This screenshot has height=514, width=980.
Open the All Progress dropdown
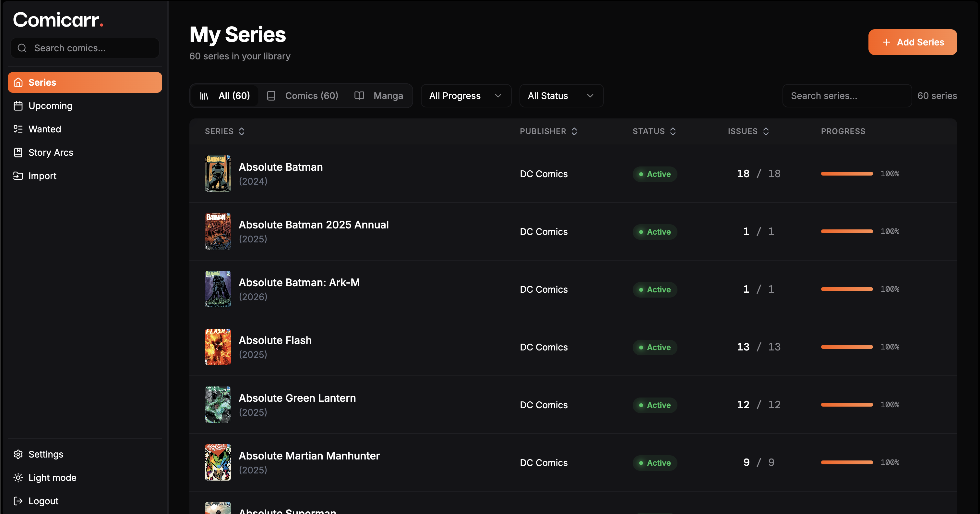pos(466,96)
